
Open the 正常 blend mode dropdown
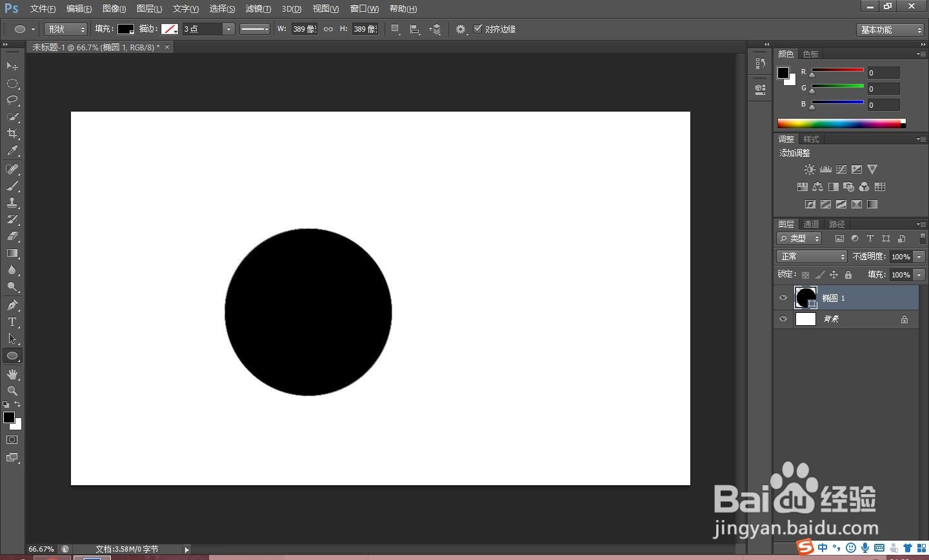(812, 257)
